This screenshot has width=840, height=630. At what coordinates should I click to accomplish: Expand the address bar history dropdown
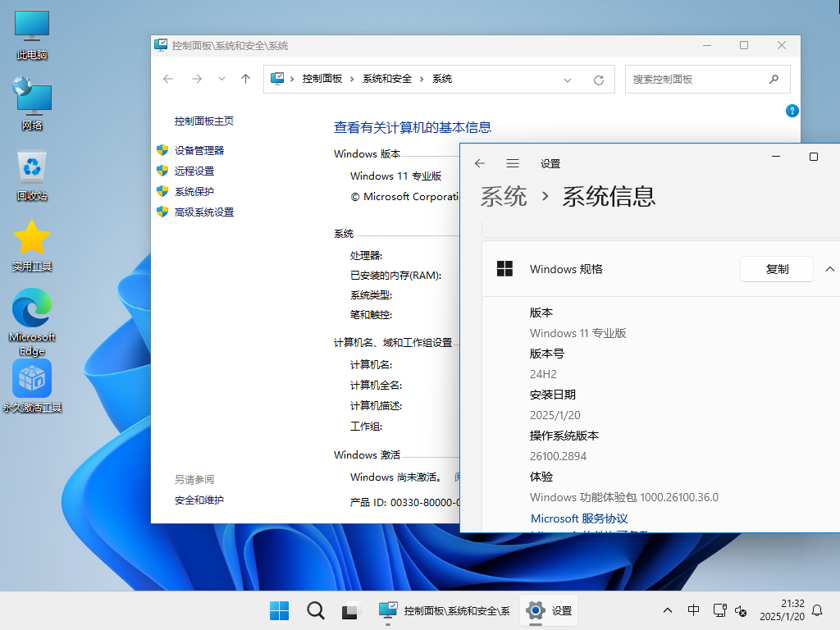(568, 80)
